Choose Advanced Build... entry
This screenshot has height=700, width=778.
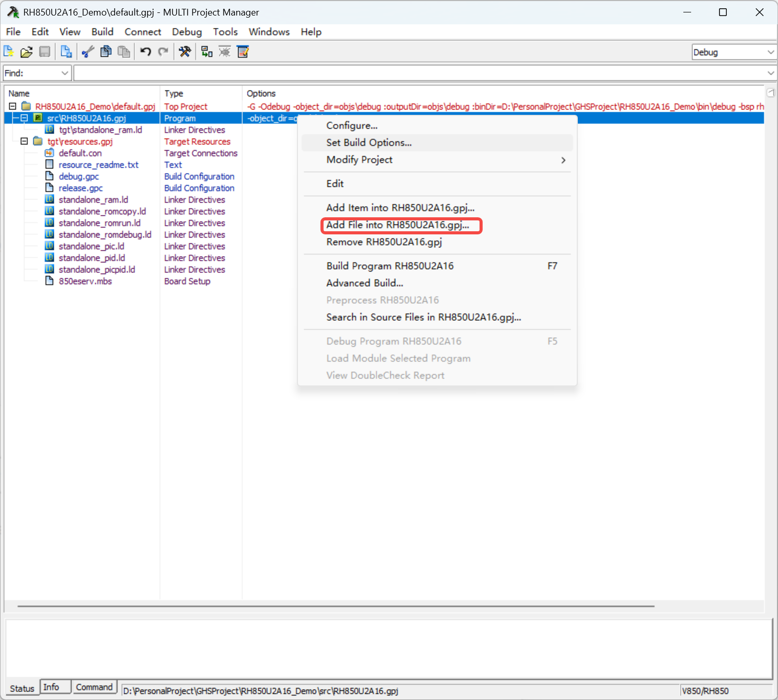coord(437,283)
